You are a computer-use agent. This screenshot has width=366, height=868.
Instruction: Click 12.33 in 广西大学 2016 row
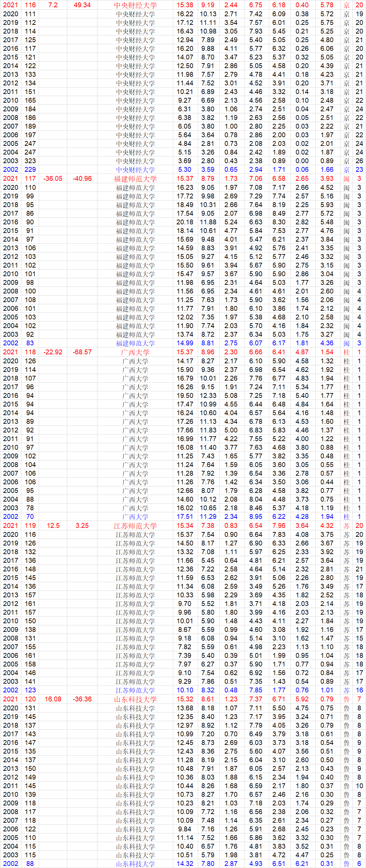tap(208, 396)
